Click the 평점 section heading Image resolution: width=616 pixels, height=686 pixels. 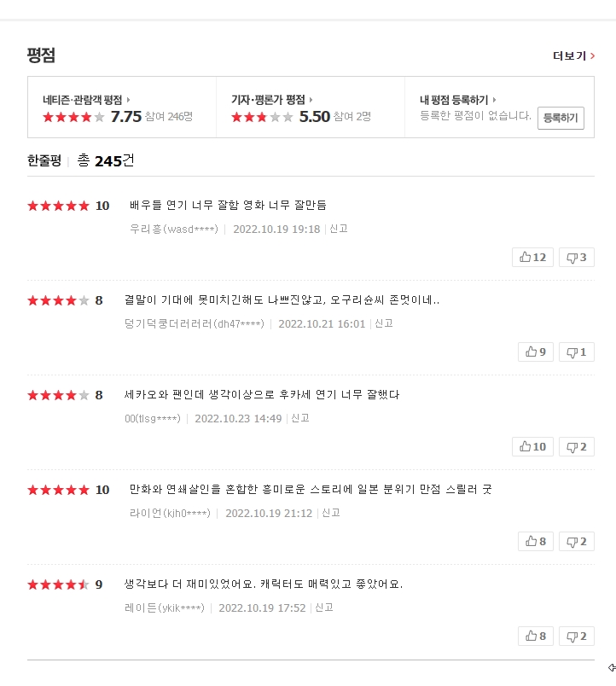coord(41,55)
